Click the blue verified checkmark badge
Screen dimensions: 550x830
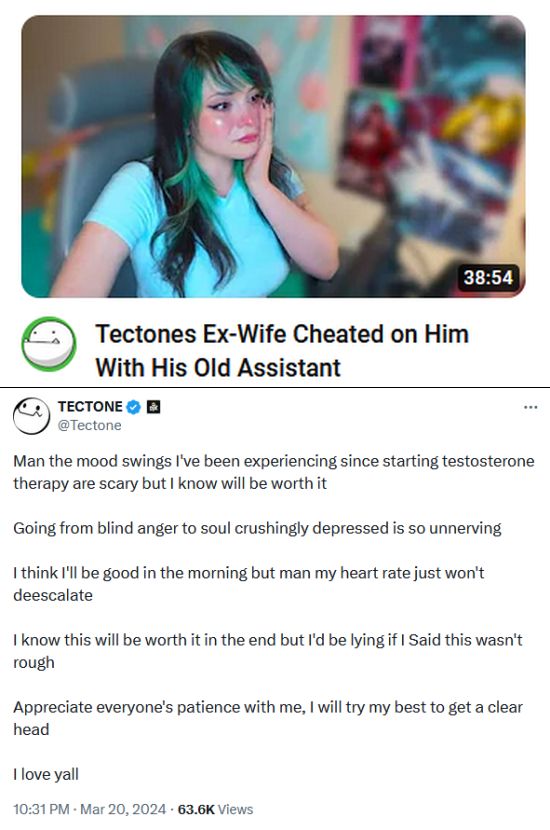(x=134, y=407)
